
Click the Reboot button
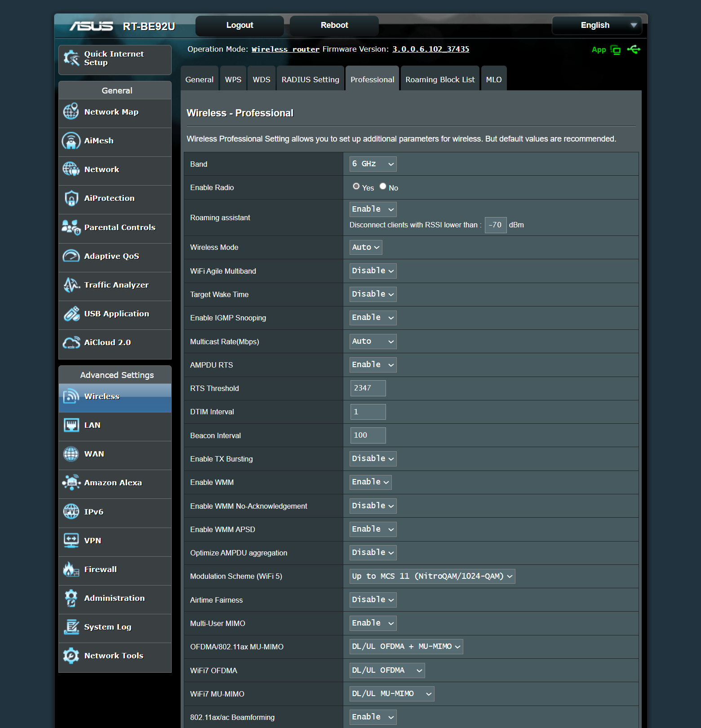click(334, 26)
